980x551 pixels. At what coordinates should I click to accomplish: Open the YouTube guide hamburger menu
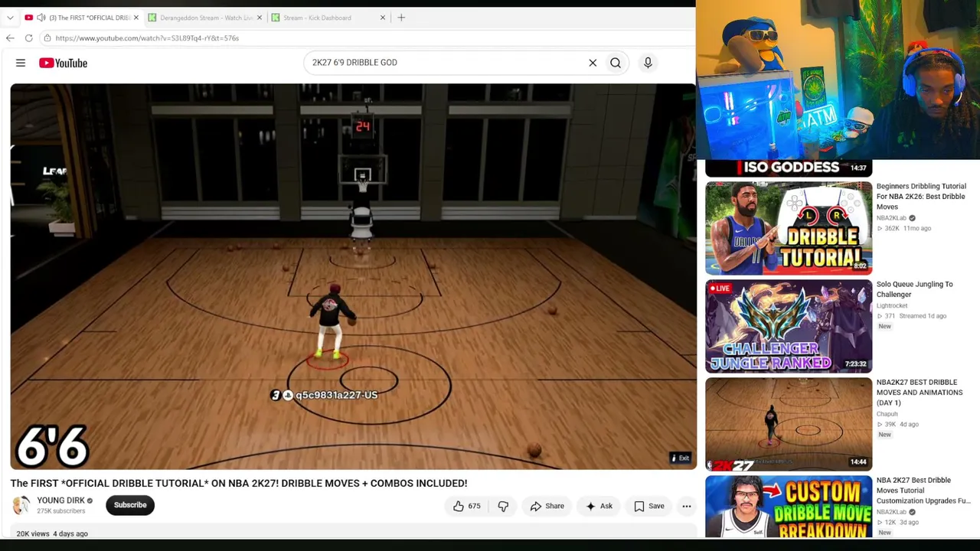tap(21, 63)
